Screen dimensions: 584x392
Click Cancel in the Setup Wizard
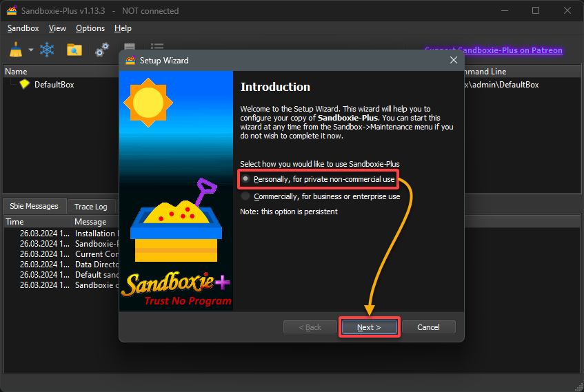click(428, 327)
